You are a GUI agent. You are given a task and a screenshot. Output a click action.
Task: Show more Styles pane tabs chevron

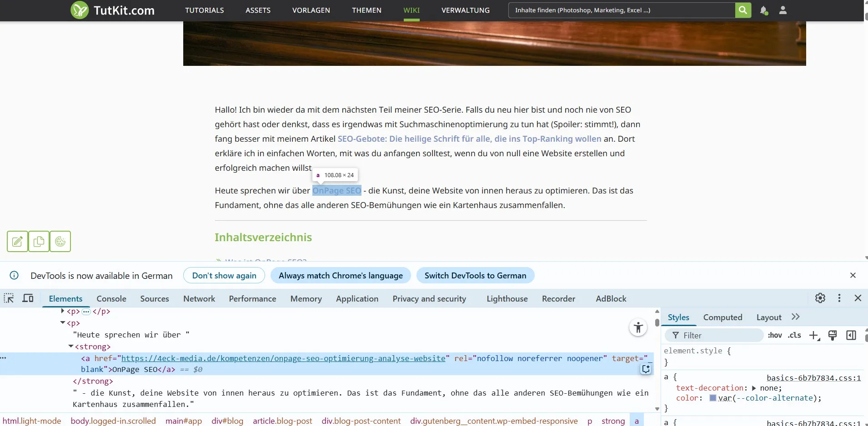pyautogui.click(x=796, y=317)
